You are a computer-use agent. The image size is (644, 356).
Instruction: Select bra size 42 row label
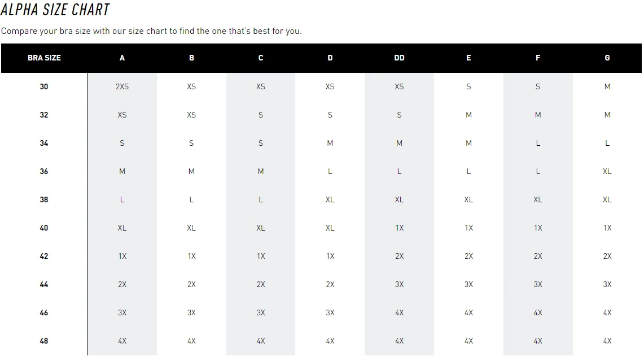[x=44, y=256]
